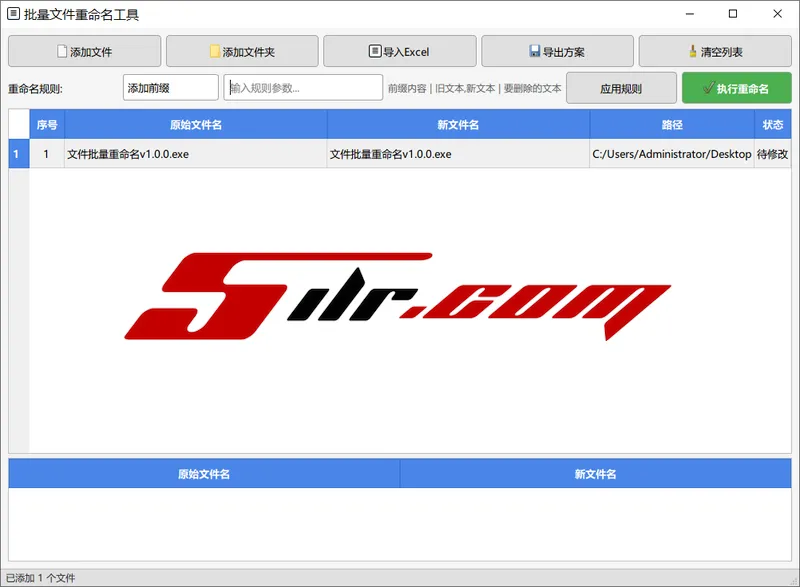Click the 前缀内容 | 旧文本,新文本 hint text
The width and height of the screenshot is (800, 587).
tap(474, 88)
